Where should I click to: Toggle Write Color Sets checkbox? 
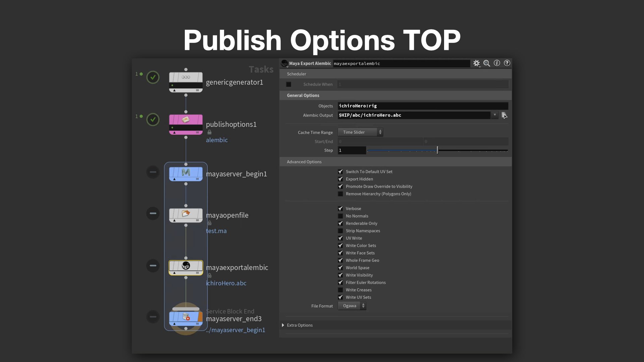[x=340, y=245]
